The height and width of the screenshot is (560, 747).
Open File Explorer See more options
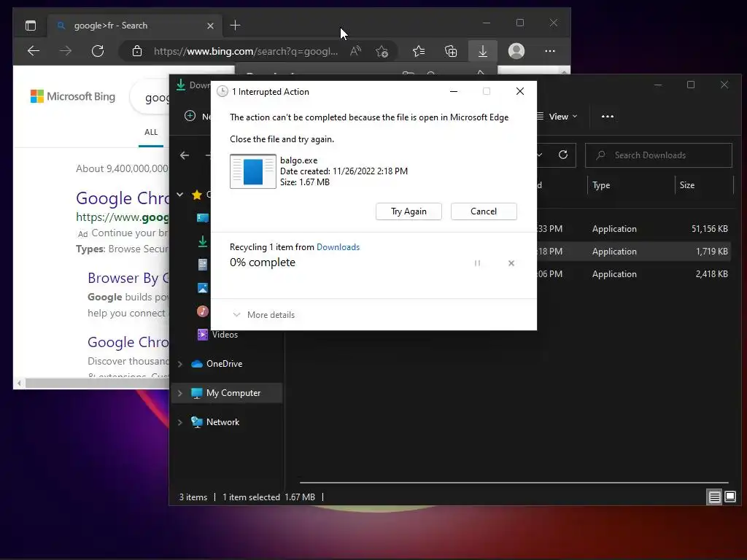tap(608, 117)
